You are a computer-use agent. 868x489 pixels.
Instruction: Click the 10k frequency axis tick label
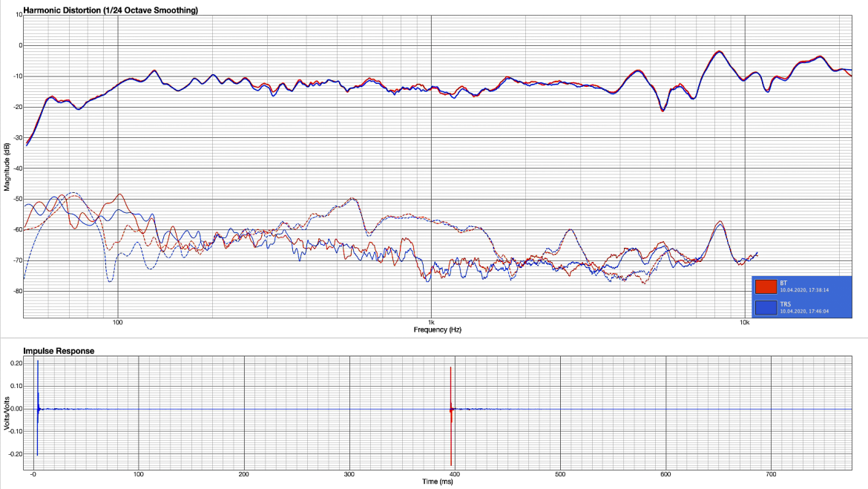(745, 322)
